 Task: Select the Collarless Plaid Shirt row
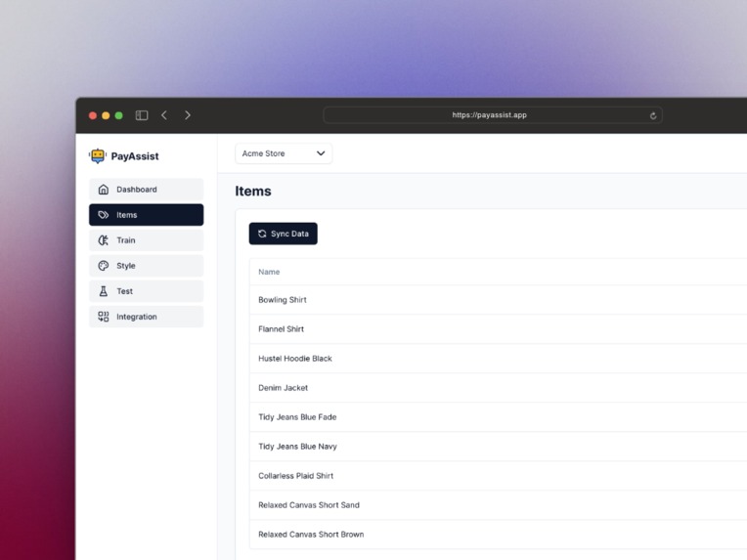pyautogui.click(x=499, y=476)
